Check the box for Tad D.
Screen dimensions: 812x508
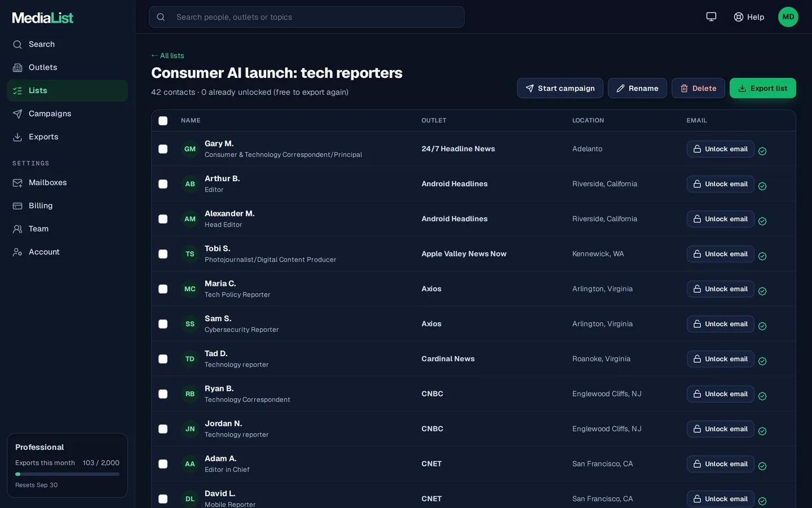coord(163,359)
